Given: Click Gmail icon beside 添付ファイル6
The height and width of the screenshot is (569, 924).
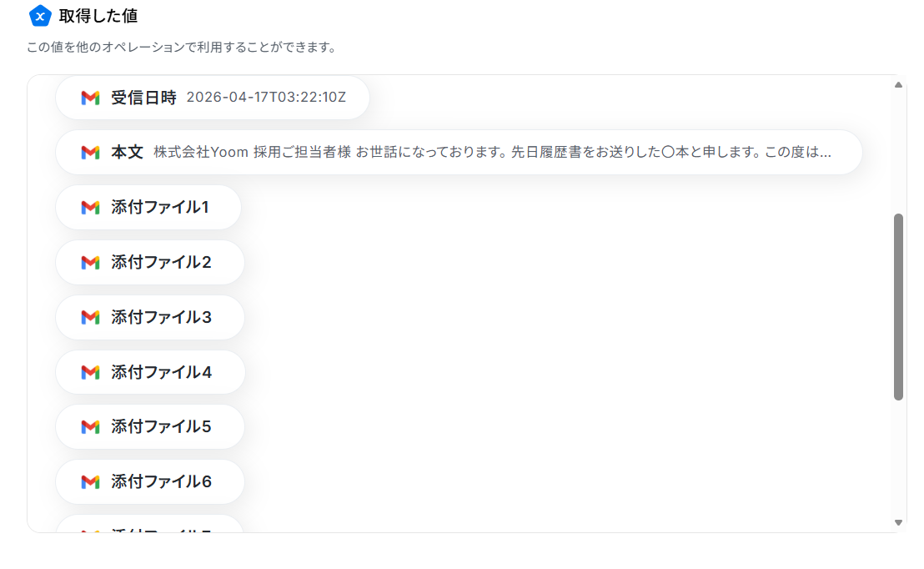Looking at the screenshot, I should pos(90,481).
